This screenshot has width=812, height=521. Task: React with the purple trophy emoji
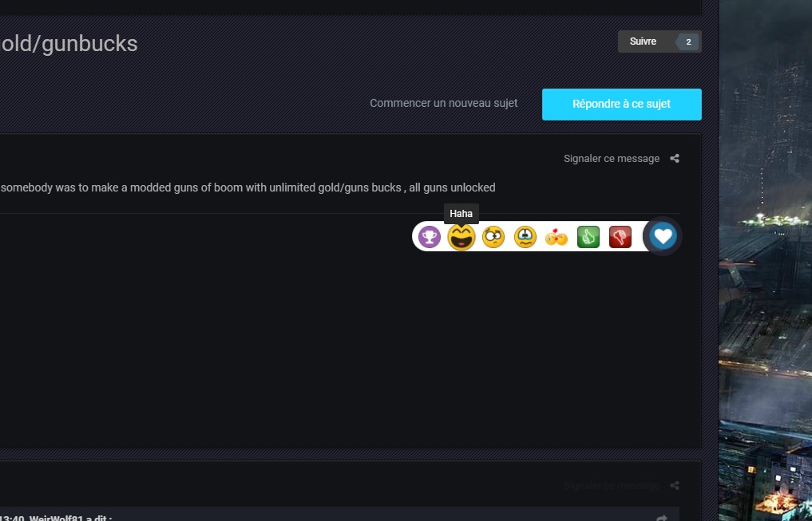[x=430, y=237]
